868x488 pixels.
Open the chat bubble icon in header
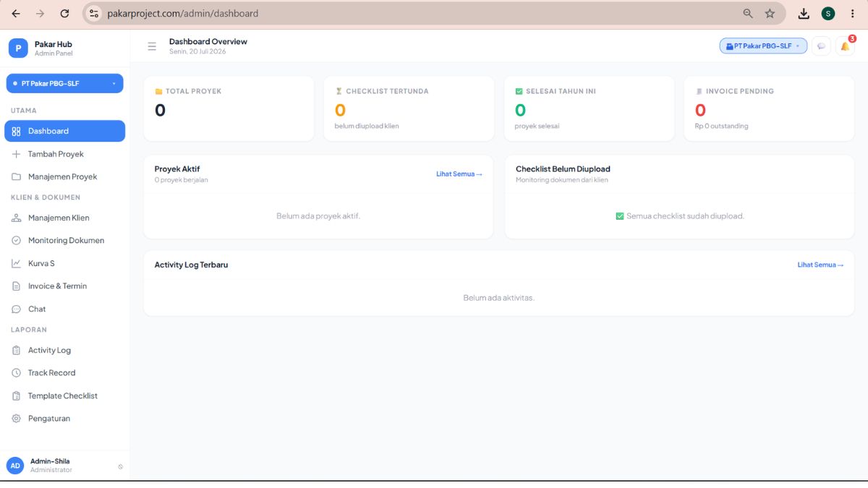coord(821,46)
